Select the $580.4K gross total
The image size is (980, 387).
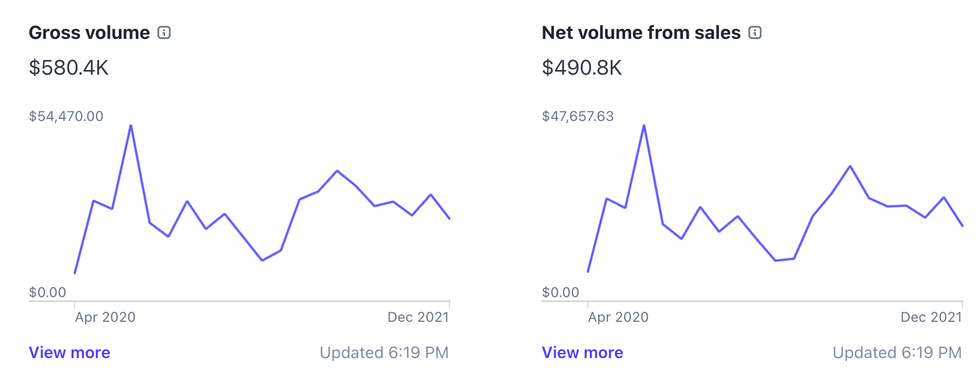[x=69, y=68]
